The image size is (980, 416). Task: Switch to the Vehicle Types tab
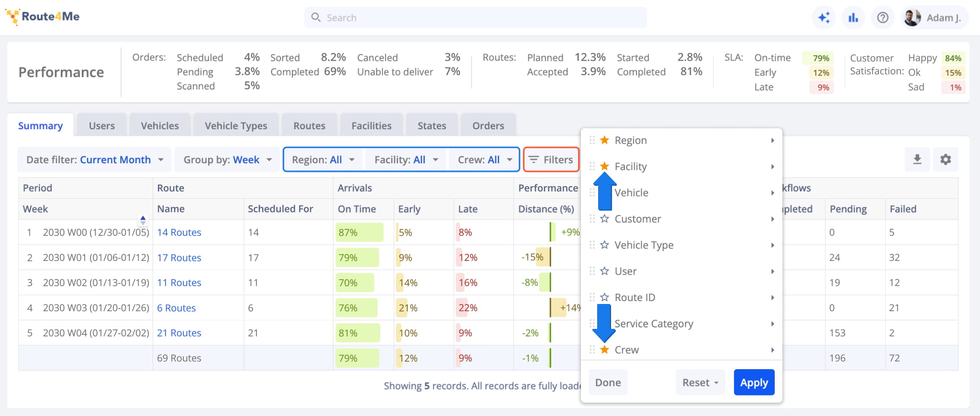236,125
